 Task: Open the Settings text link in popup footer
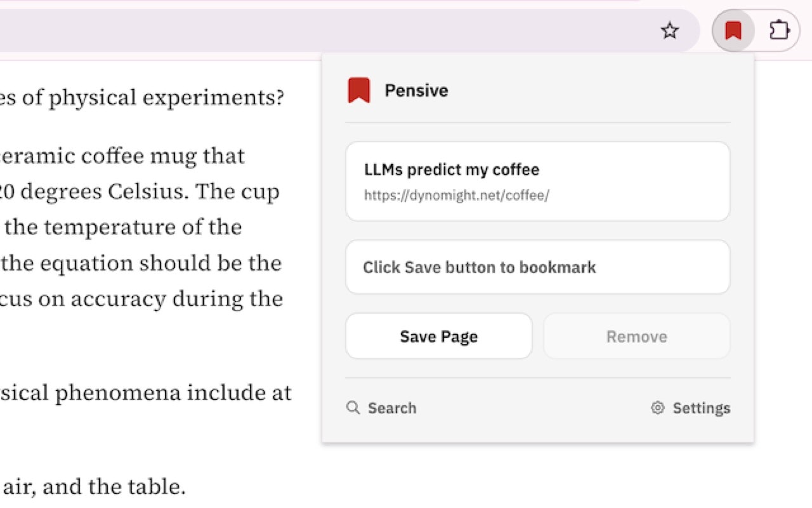coord(701,408)
